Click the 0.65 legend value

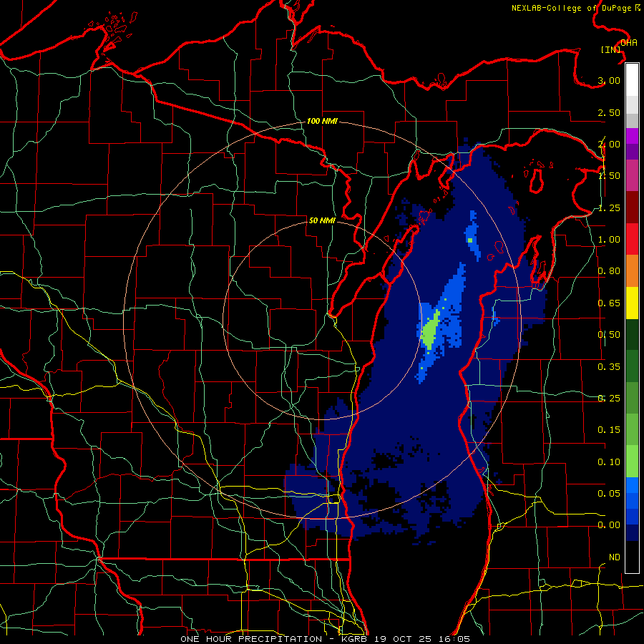tap(609, 303)
